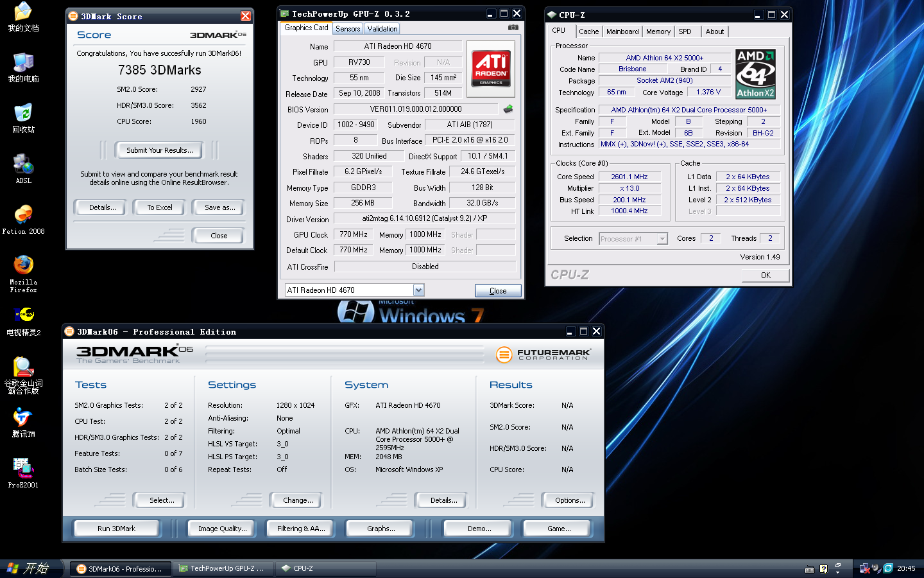Image resolution: width=924 pixels, height=578 pixels.
Task: Switch to the Cache tab in CPU-Z
Action: [x=588, y=31]
